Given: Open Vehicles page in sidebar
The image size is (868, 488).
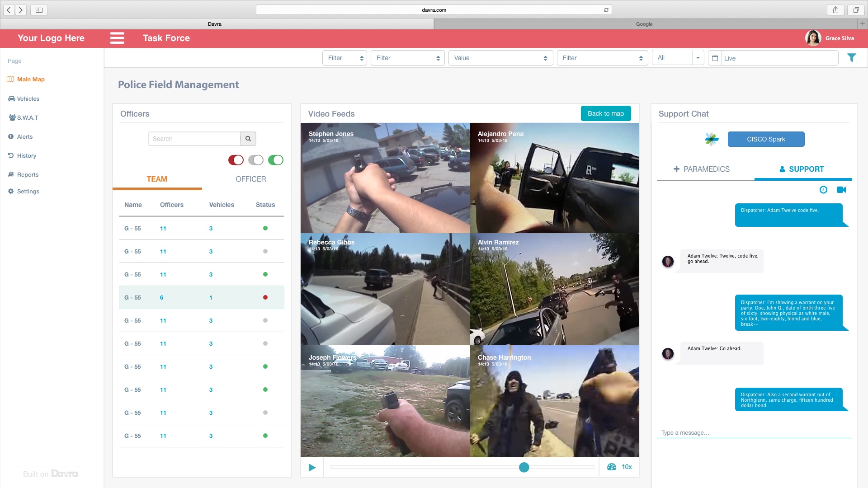Looking at the screenshot, I should pos(24,99).
